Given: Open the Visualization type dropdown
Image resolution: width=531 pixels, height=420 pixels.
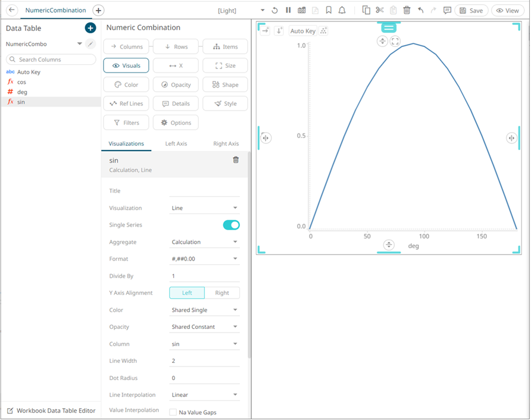Looking at the screenshot, I should click(204, 208).
